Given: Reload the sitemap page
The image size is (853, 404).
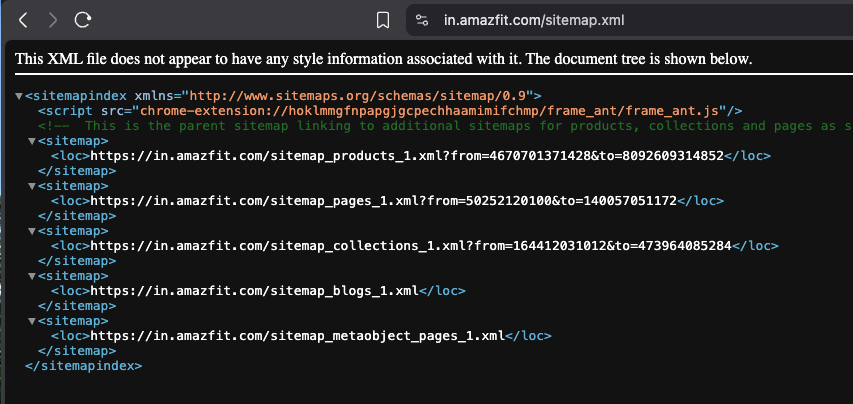Looking at the screenshot, I should (x=83, y=21).
